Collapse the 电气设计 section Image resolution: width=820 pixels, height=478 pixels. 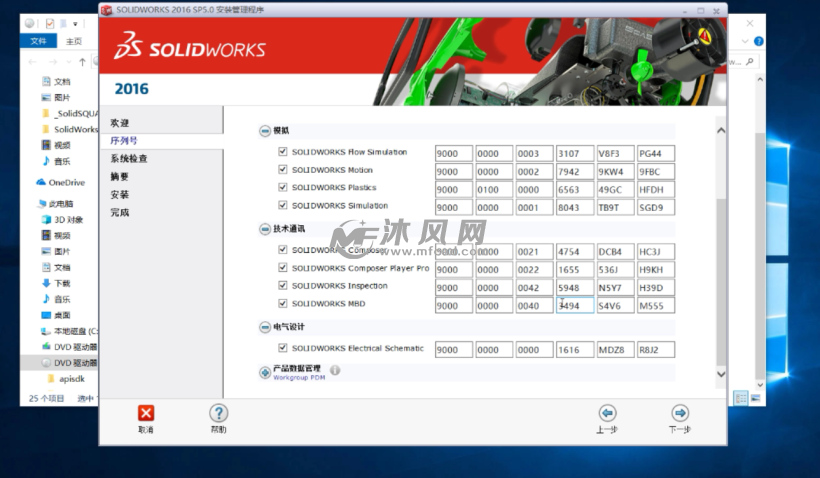pos(265,327)
